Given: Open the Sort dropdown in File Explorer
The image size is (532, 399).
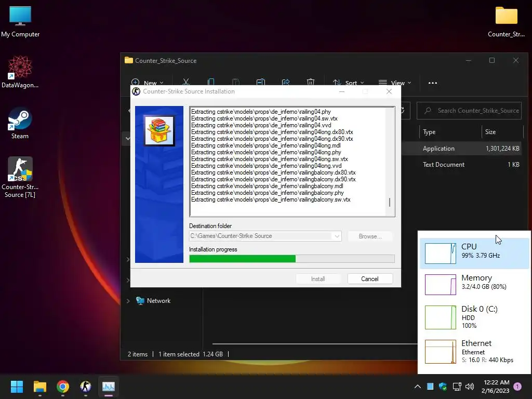Looking at the screenshot, I should (x=348, y=83).
